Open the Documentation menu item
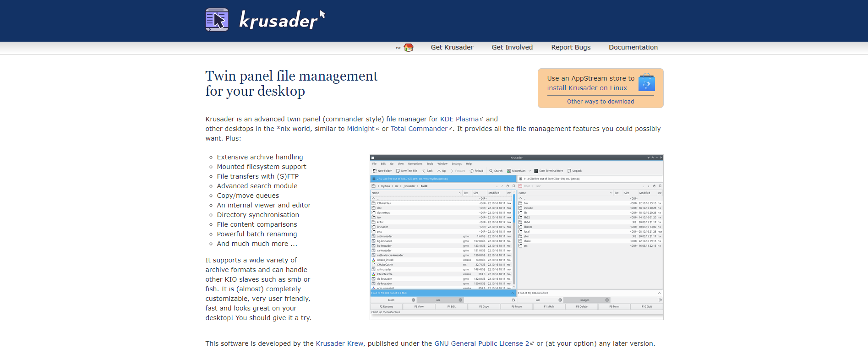 click(633, 47)
